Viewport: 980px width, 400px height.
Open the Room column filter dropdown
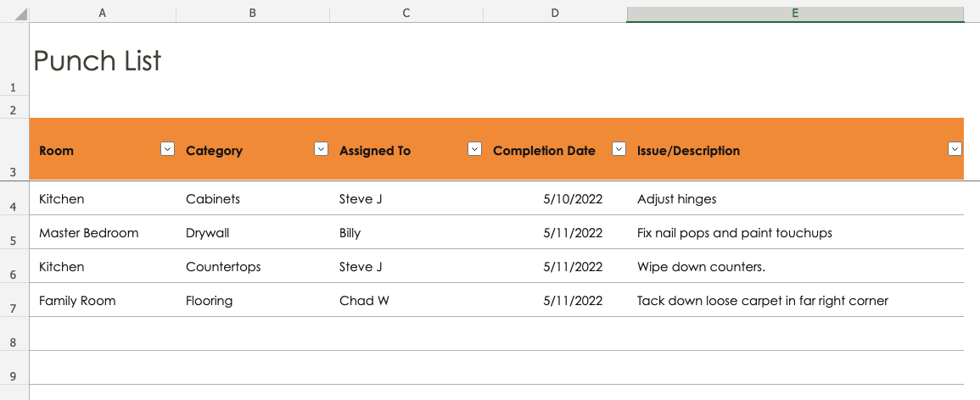pyautogui.click(x=167, y=148)
